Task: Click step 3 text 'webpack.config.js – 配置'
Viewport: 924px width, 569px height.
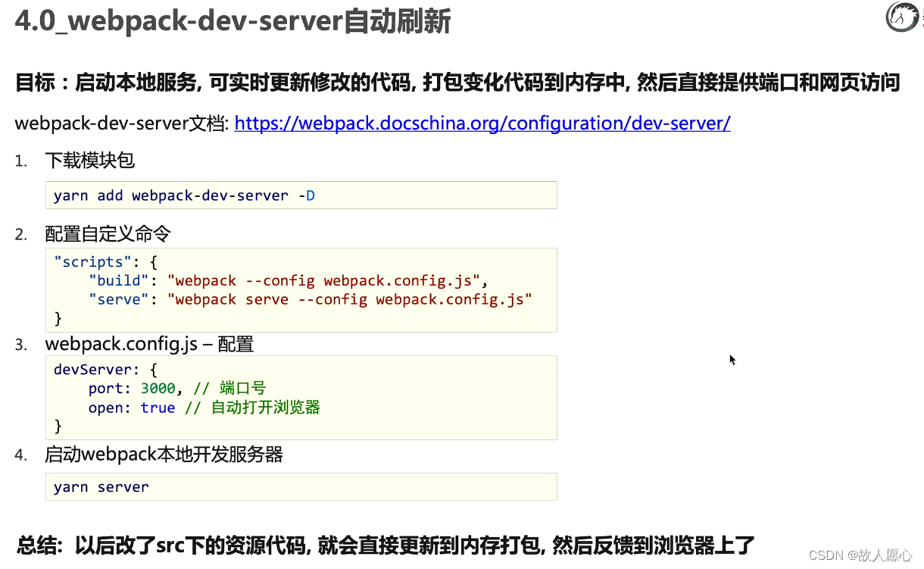Action: point(149,345)
